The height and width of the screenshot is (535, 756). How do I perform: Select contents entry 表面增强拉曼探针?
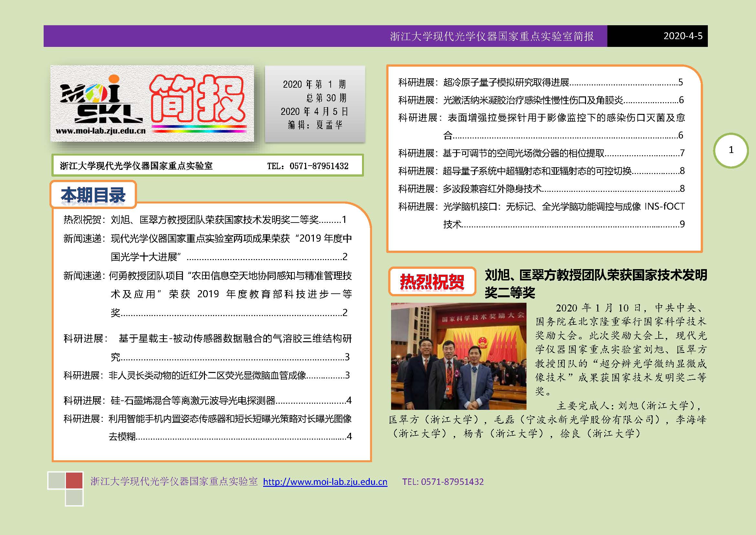[541, 126]
